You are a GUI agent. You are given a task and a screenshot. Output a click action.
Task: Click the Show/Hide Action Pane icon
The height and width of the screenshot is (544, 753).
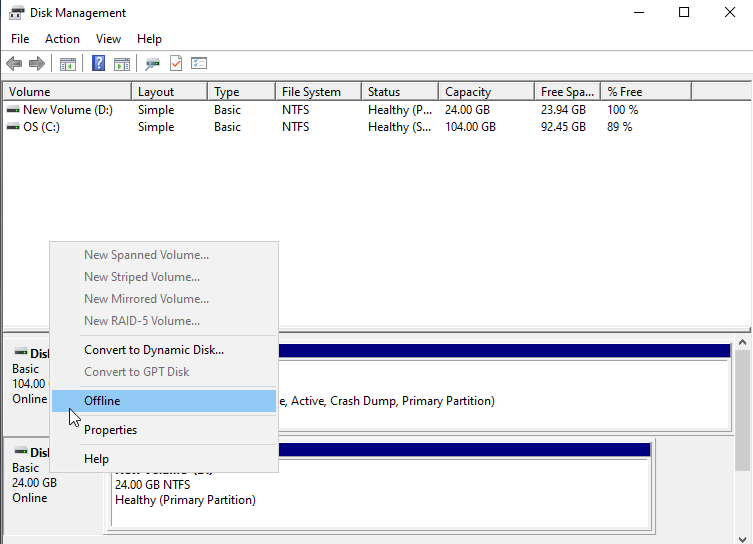(x=122, y=64)
